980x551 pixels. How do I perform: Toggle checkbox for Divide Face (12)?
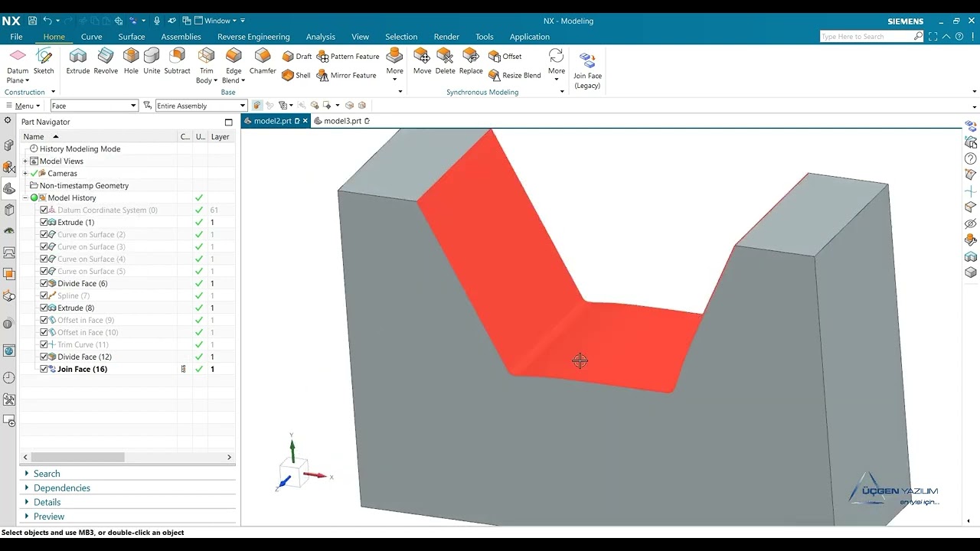pyautogui.click(x=44, y=357)
